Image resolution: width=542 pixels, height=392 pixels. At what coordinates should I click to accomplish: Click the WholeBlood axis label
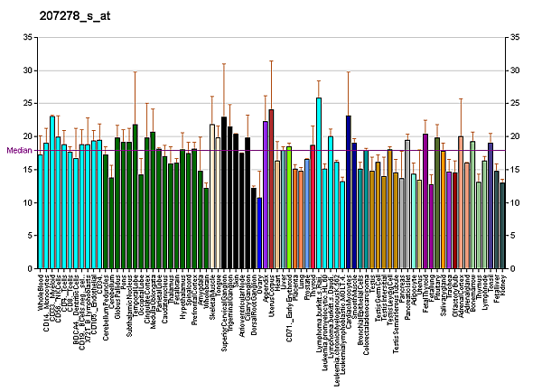click(42, 293)
